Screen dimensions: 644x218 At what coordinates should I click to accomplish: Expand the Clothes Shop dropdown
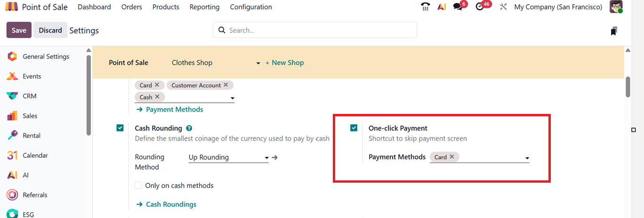coord(258,63)
